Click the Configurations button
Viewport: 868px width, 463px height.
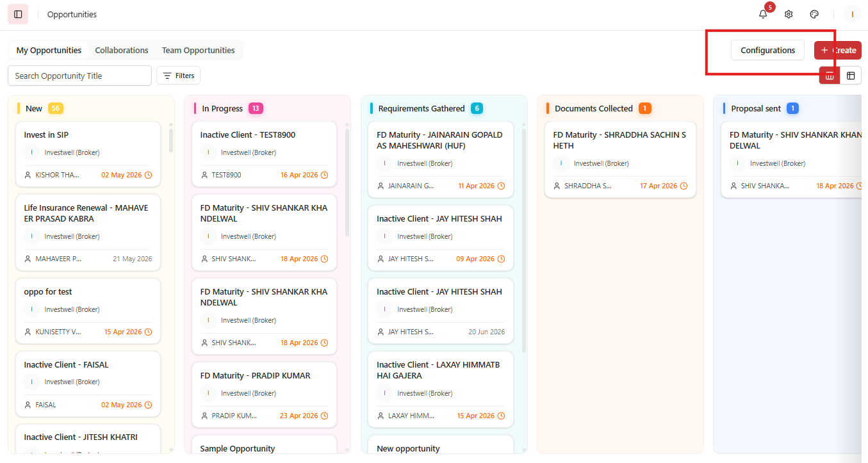[x=767, y=50]
